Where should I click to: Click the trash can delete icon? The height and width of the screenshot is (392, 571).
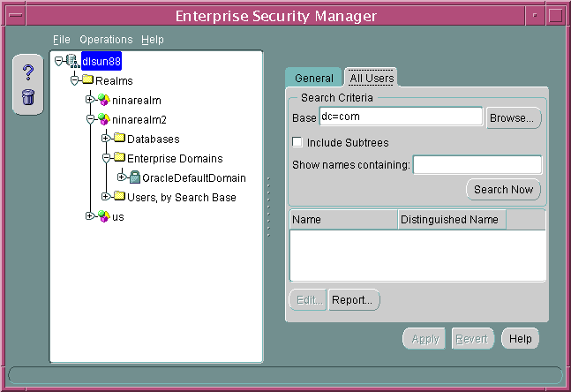coord(27,96)
